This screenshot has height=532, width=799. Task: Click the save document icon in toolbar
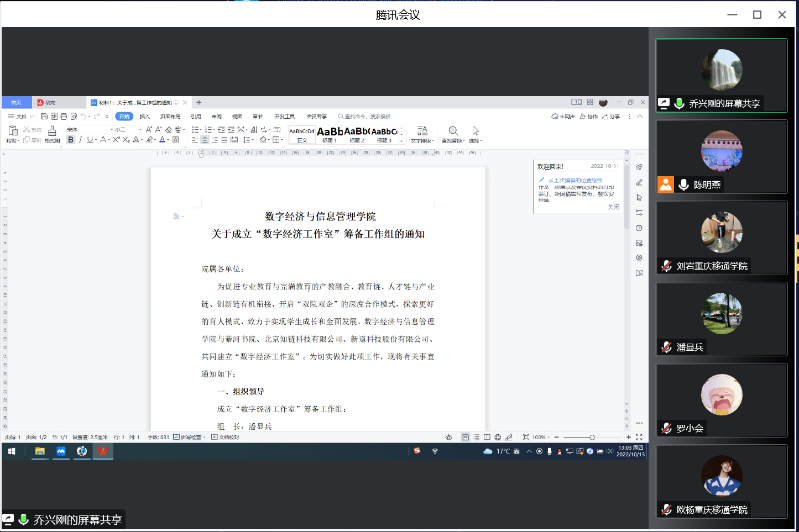(44, 117)
